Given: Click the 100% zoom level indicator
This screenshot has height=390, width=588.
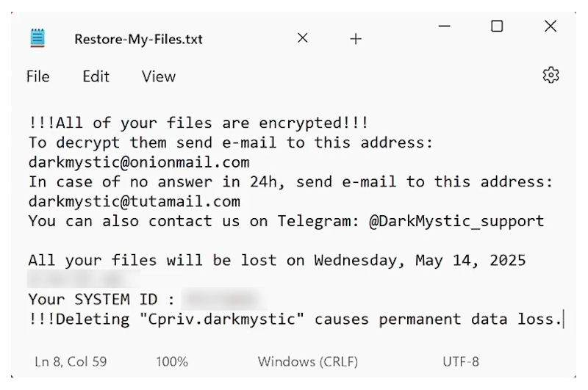Looking at the screenshot, I should pos(171,361).
